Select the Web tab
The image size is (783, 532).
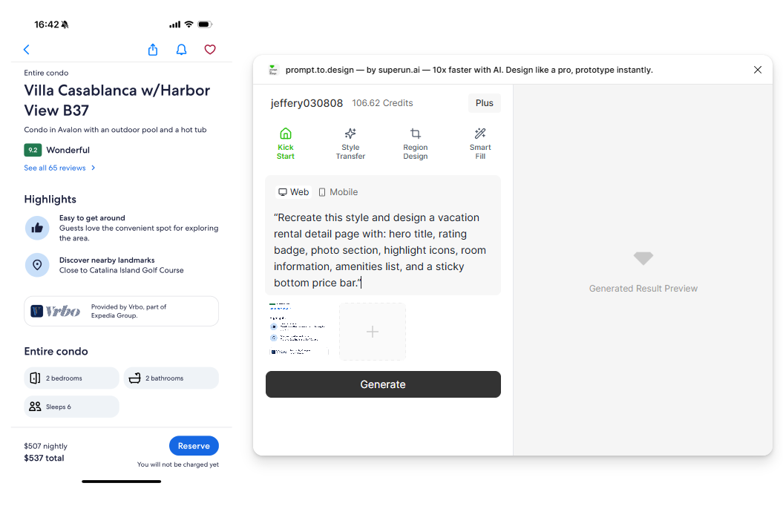(x=293, y=191)
